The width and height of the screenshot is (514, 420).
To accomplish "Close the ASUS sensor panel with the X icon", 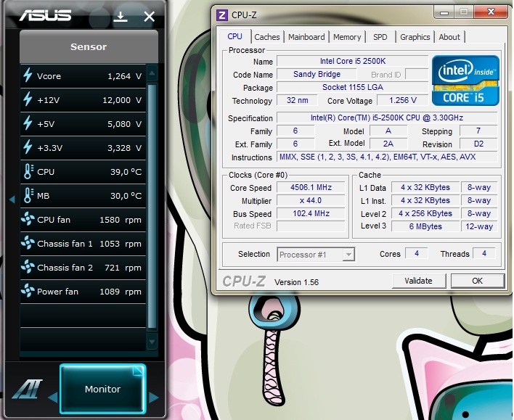I will [149, 17].
